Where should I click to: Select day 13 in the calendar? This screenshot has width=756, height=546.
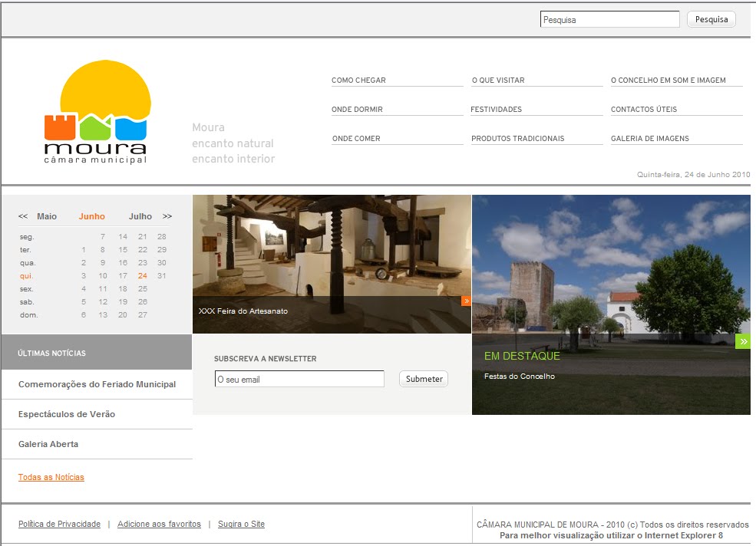coord(103,314)
